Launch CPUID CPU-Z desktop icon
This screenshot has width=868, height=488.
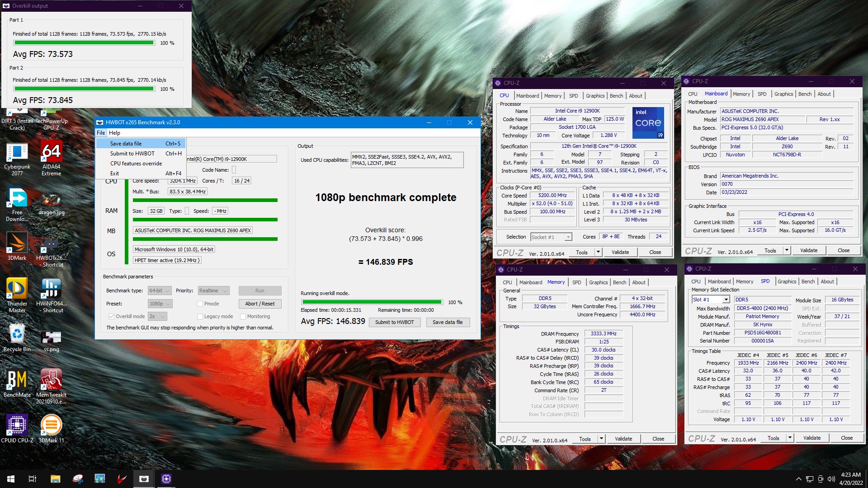click(17, 428)
